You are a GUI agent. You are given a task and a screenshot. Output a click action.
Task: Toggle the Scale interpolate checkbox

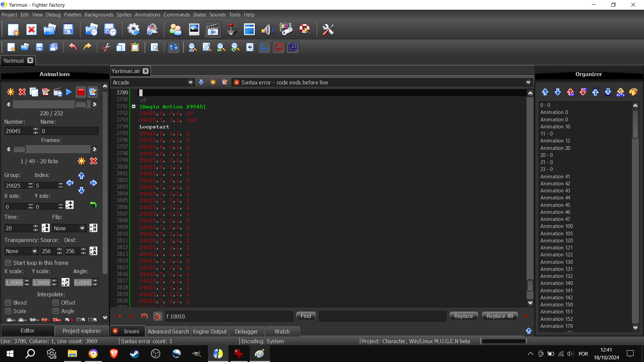click(8, 311)
